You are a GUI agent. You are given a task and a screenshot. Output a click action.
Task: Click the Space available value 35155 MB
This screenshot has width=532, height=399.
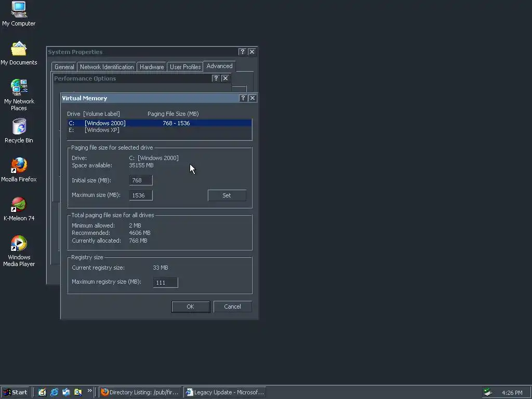point(141,165)
